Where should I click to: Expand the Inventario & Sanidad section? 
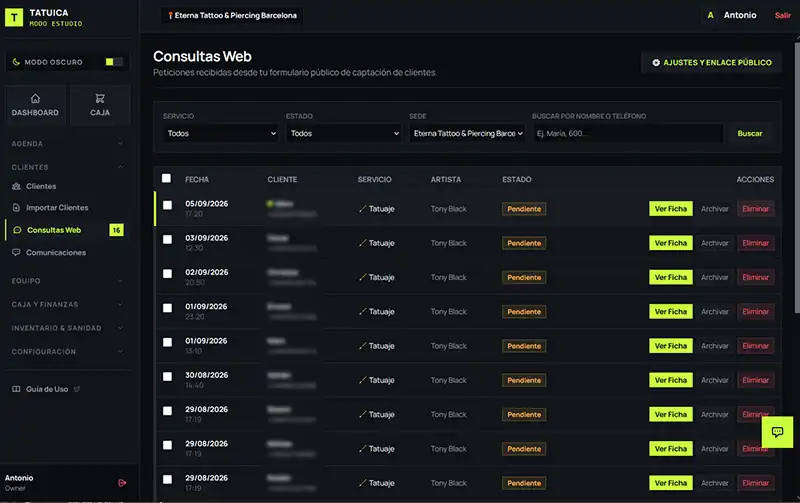pyautogui.click(x=67, y=328)
